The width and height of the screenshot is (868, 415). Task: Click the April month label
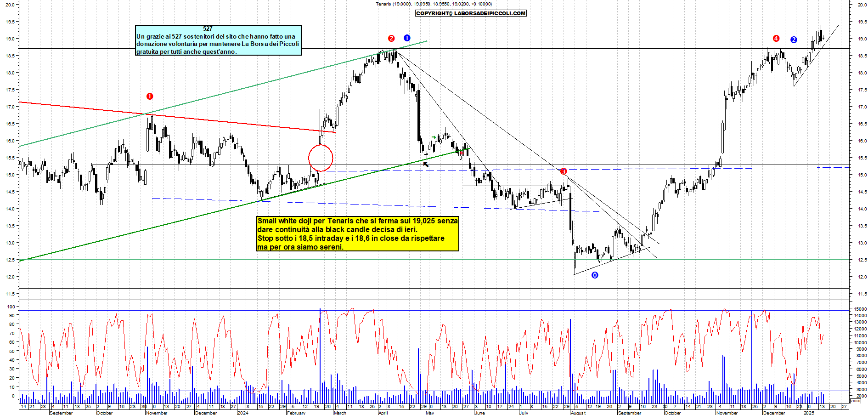(383, 413)
